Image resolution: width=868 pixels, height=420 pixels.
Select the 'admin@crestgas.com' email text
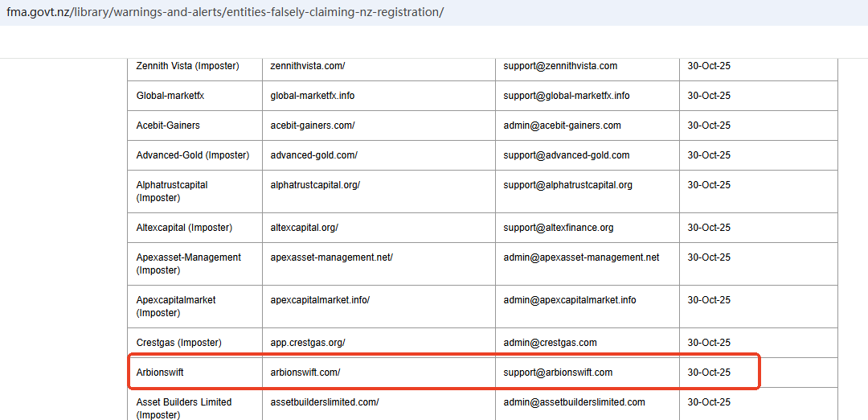[x=550, y=343]
